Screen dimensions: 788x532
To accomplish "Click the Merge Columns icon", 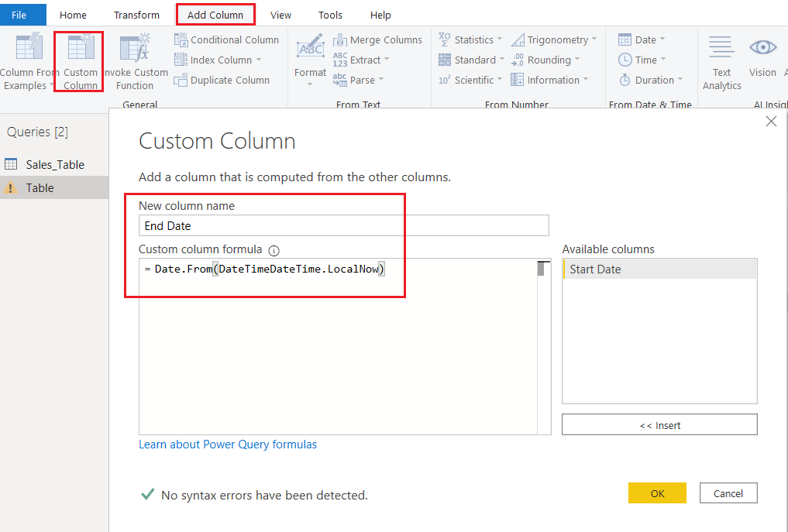I will click(x=378, y=39).
